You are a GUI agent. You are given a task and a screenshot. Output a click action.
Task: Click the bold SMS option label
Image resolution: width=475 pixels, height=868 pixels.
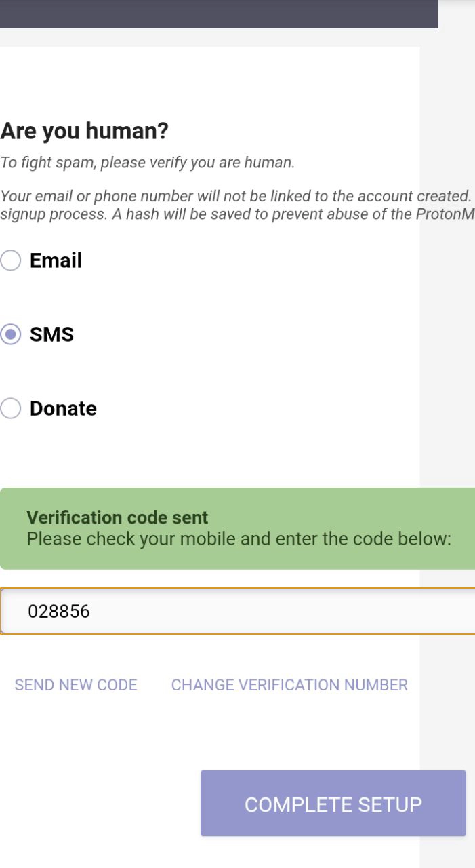pyautogui.click(x=51, y=335)
